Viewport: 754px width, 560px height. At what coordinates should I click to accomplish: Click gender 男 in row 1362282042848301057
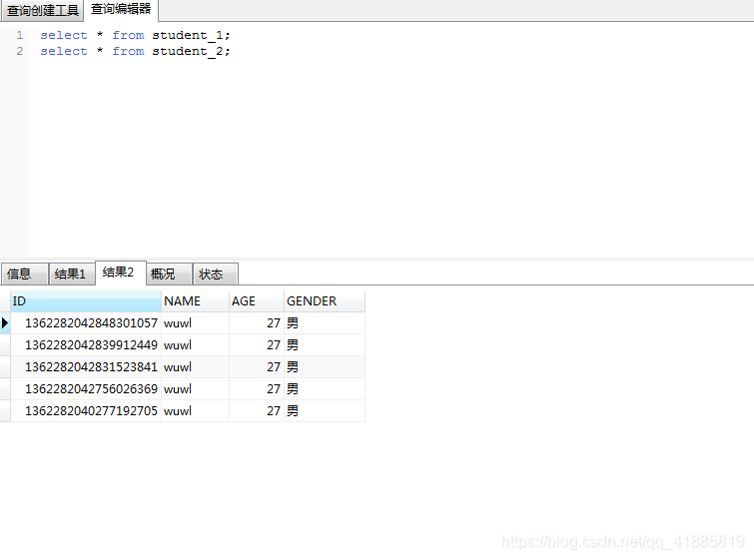[325, 323]
